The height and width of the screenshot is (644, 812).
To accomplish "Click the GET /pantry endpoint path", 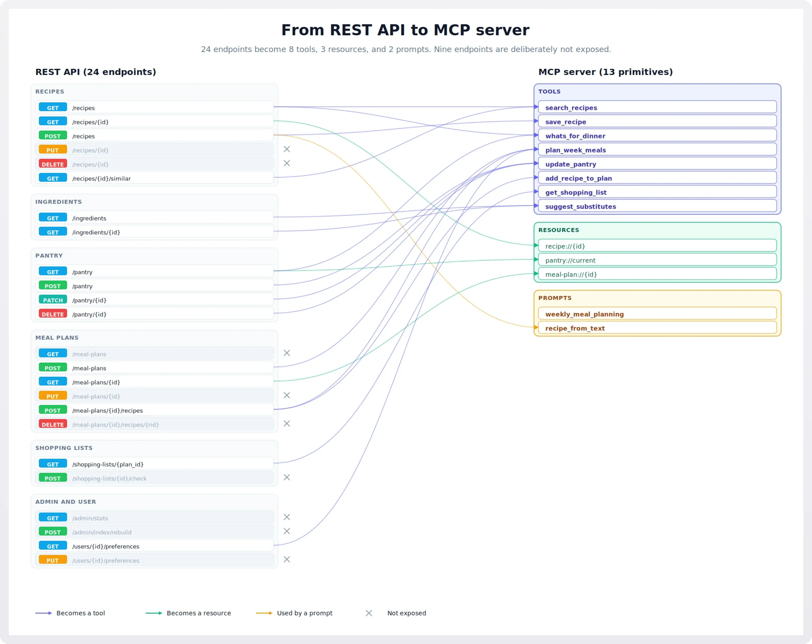I will (82, 272).
